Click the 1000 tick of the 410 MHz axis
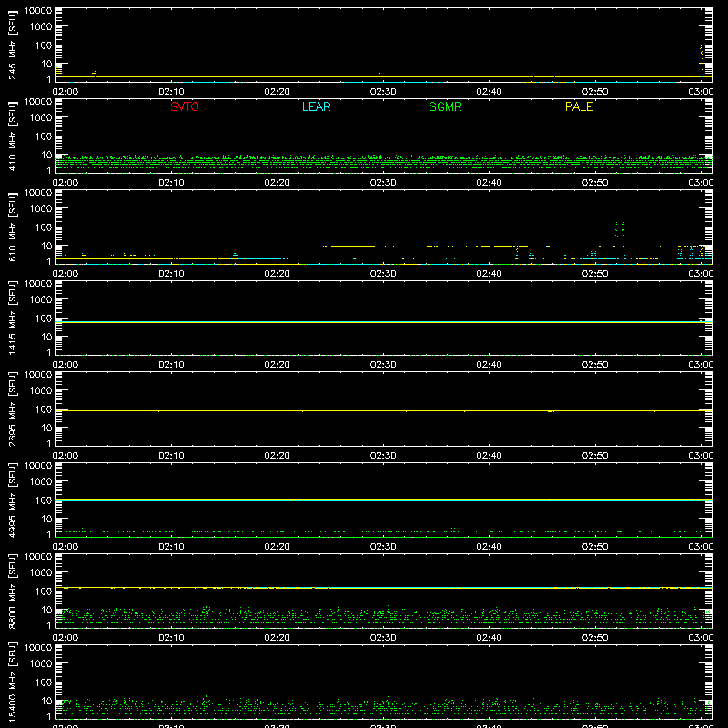 (x=41, y=118)
